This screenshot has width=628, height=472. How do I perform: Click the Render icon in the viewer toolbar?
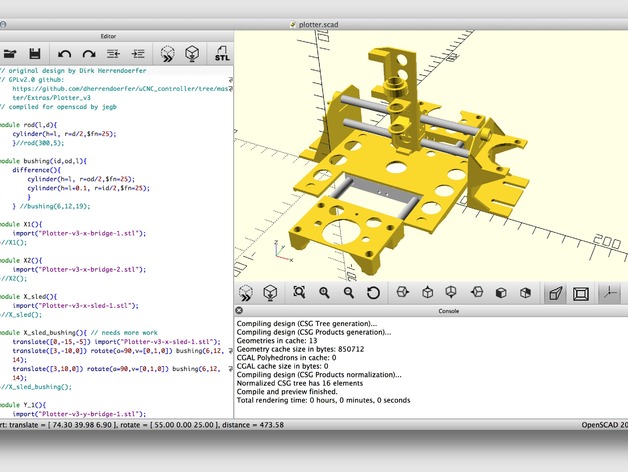click(270, 293)
